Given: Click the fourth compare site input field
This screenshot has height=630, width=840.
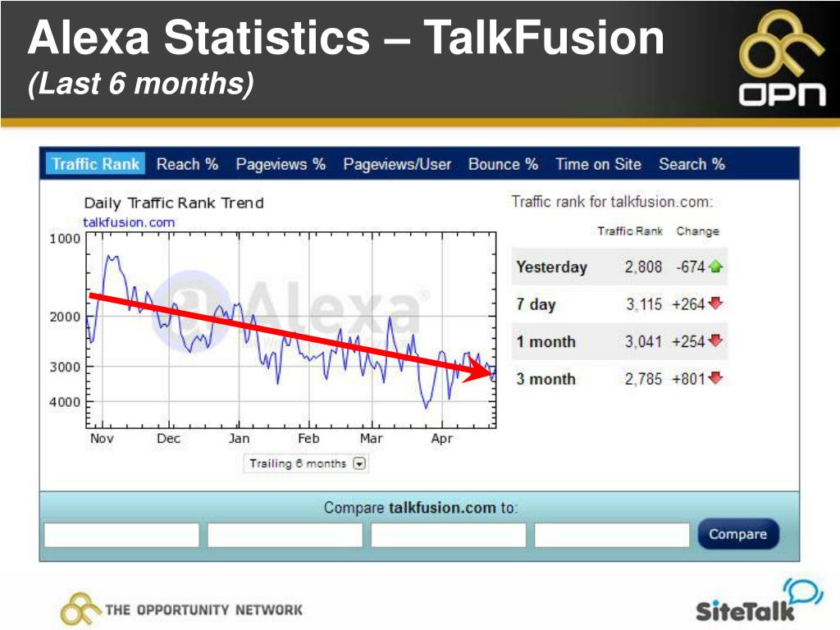Looking at the screenshot, I should click(612, 535).
